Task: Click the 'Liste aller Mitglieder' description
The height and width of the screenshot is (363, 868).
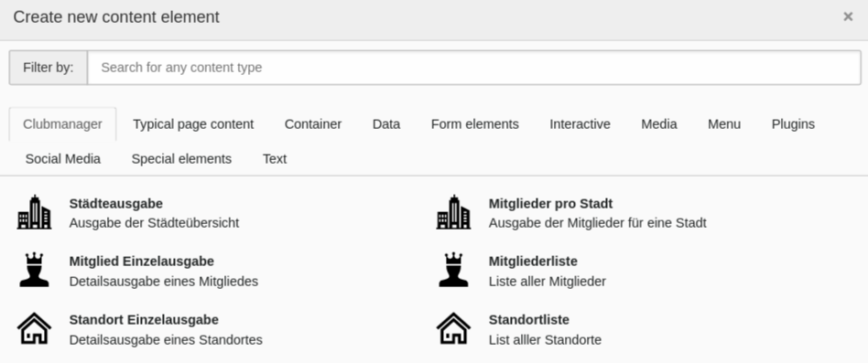Action: click(548, 282)
